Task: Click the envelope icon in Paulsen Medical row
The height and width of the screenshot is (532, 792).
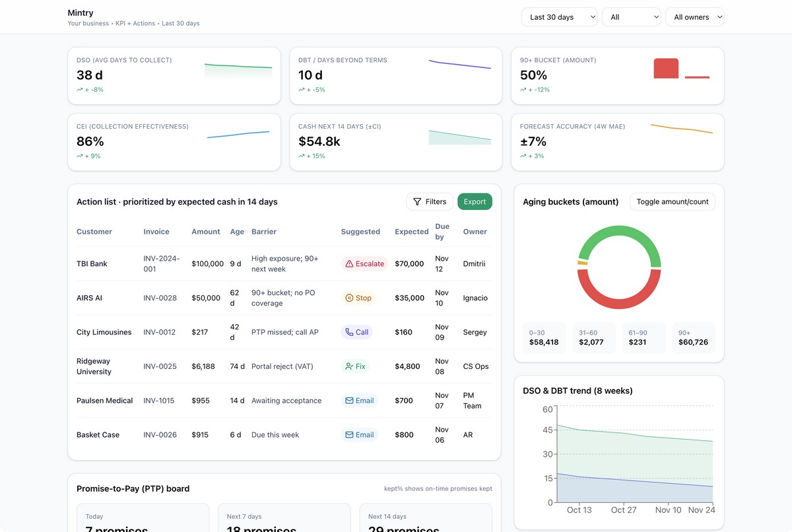Action: click(x=350, y=401)
